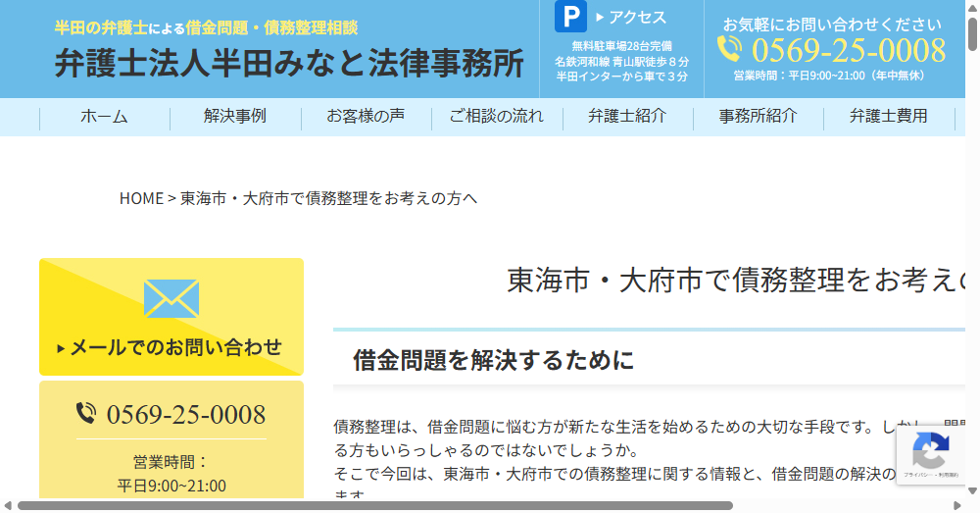The height and width of the screenshot is (513, 980).
Task: Click the phone icon in header
Action: pos(729,49)
